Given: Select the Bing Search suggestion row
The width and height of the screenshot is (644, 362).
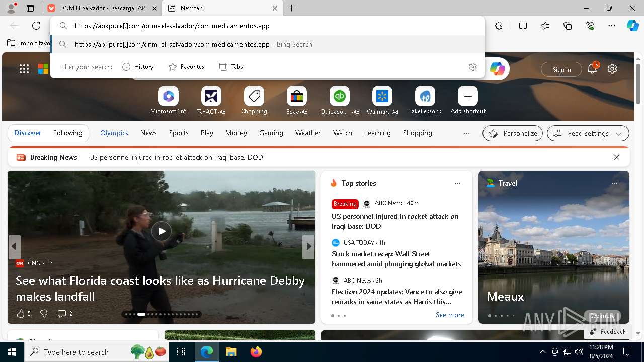Looking at the screenshot, I should click(x=268, y=44).
